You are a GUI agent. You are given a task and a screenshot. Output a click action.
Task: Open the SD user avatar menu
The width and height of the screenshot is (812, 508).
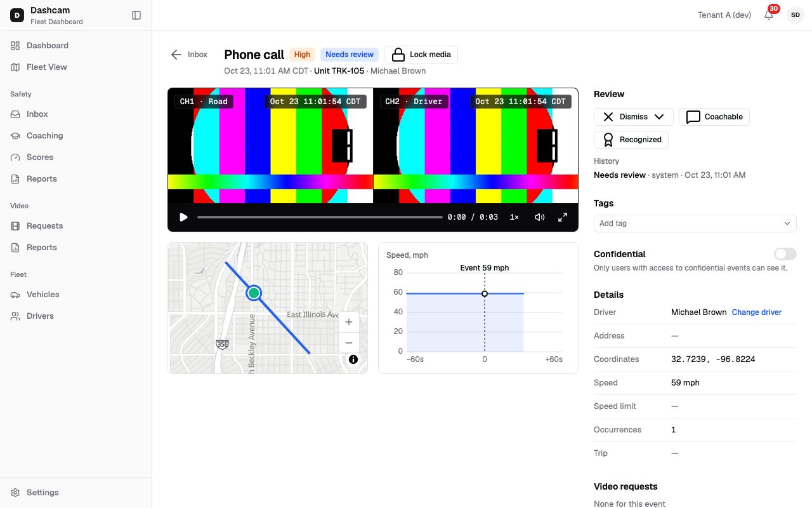tap(796, 15)
